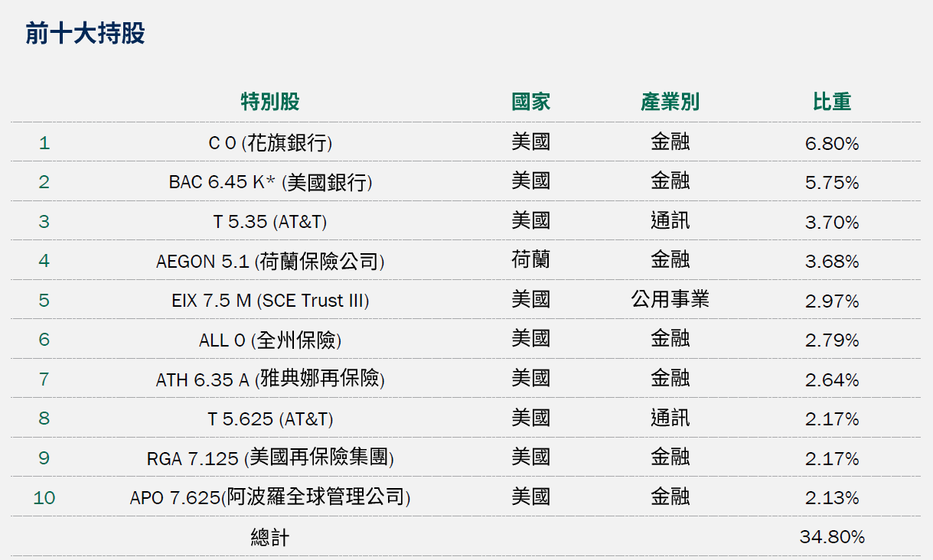The image size is (933, 560).
Task: Select ATH 6.35 A (雅典娜再保險) row name
Action: pos(270,379)
